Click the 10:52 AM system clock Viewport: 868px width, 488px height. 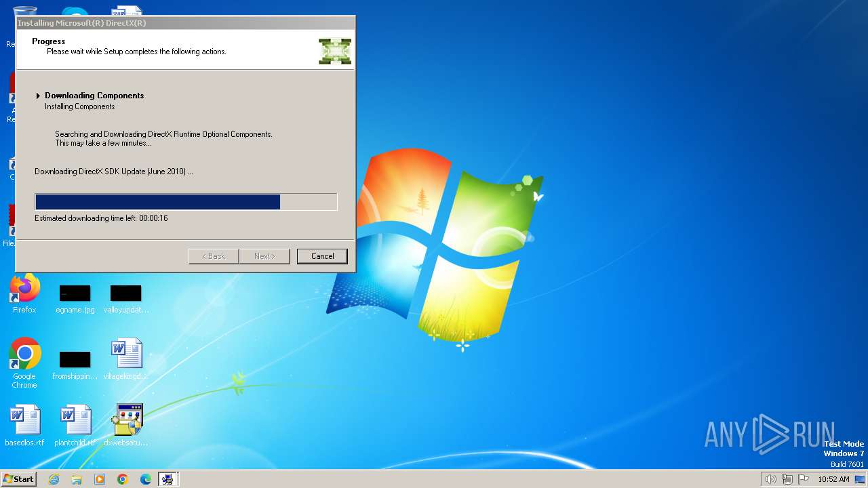click(x=833, y=479)
